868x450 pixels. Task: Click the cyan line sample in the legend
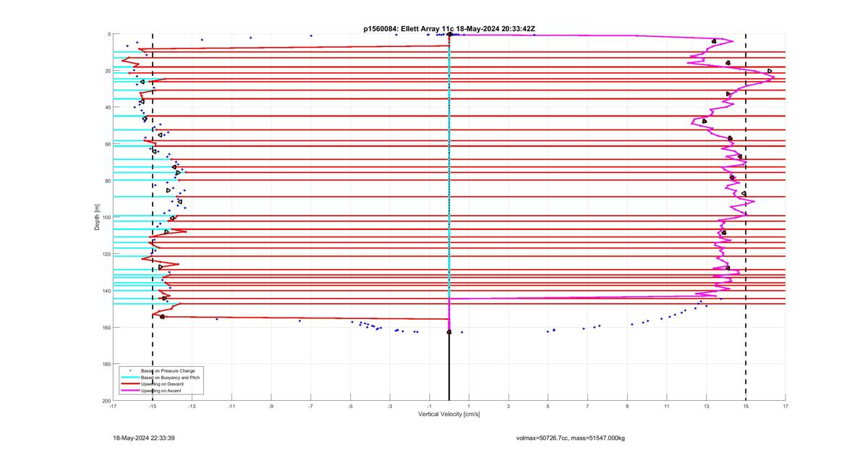pos(130,378)
